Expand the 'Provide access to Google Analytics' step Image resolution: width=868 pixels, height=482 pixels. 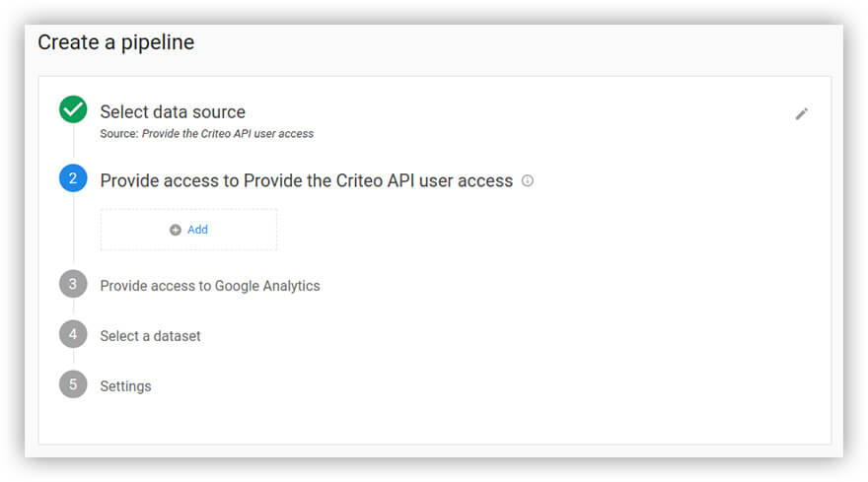coord(210,286)
